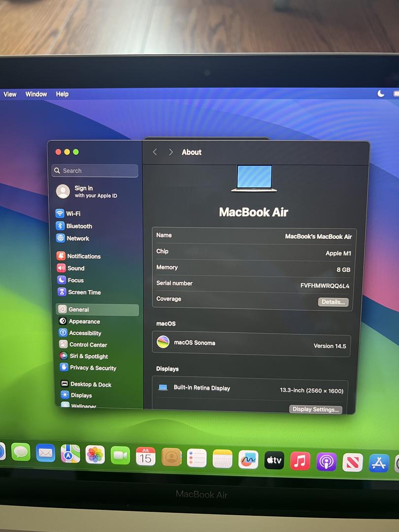The height and width of the screenshot is (532, 399).
Task: Open Reminders from the Dock
Action: pos(197,458)
